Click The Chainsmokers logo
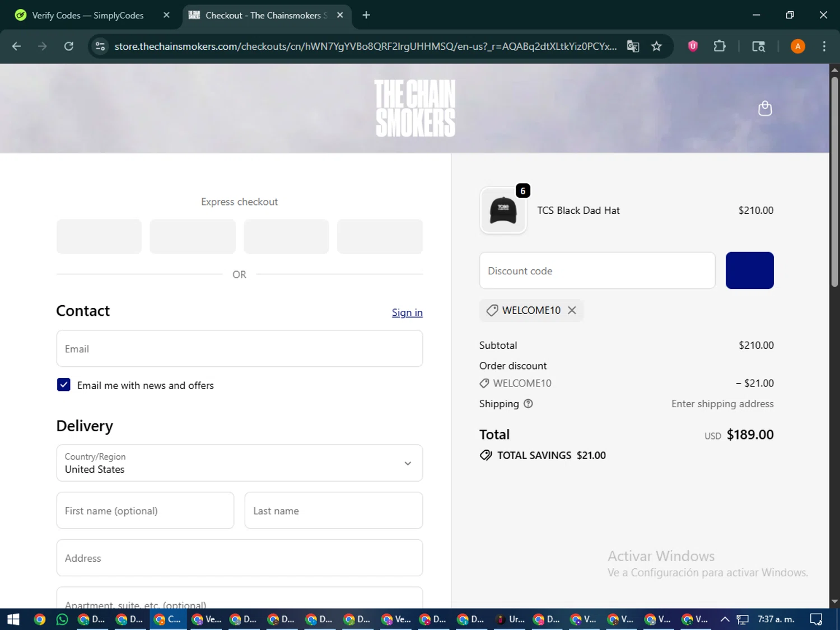The image size is (840, 630). (415, 108)
